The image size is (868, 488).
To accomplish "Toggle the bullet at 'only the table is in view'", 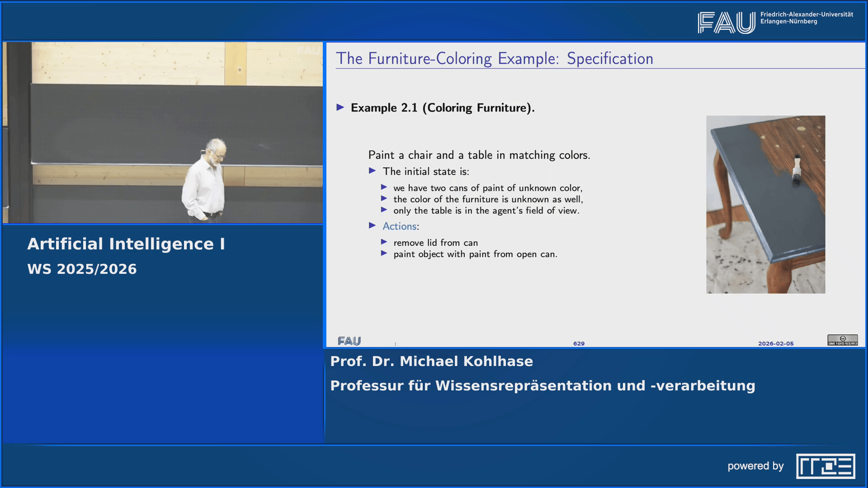I will point(385,210).
